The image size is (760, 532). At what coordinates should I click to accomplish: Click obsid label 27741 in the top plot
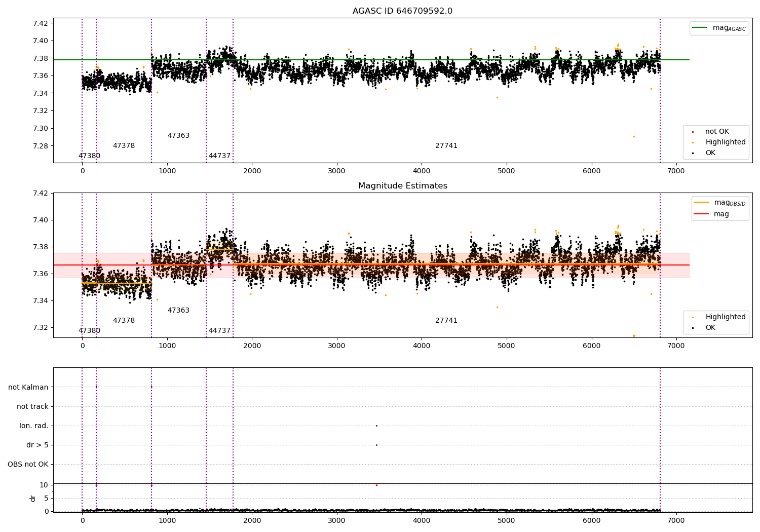[446, 146]
